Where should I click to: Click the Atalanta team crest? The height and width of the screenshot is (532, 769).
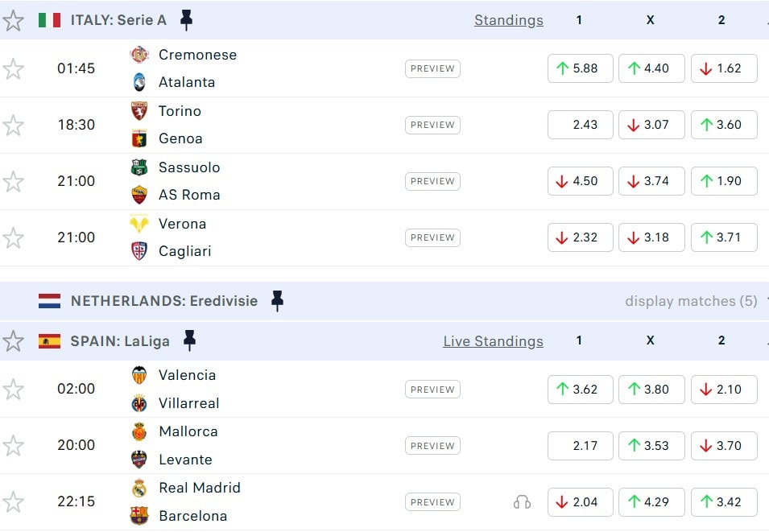pyautogui.click(x=139, y=82)
